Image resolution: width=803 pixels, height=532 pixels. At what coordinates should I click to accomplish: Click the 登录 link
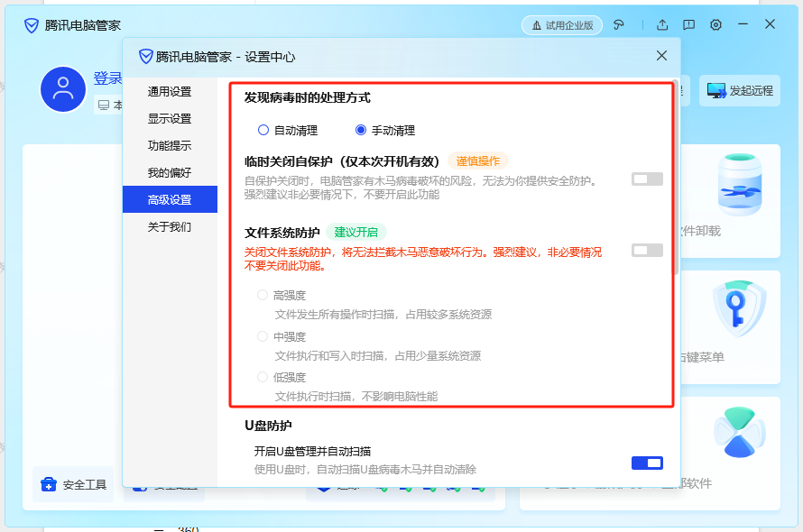pyautogui.click(x=107, y=78)
